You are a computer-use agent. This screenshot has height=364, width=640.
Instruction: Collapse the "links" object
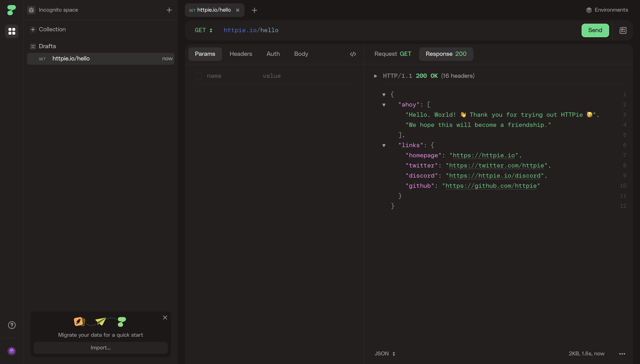coord(384,145)
